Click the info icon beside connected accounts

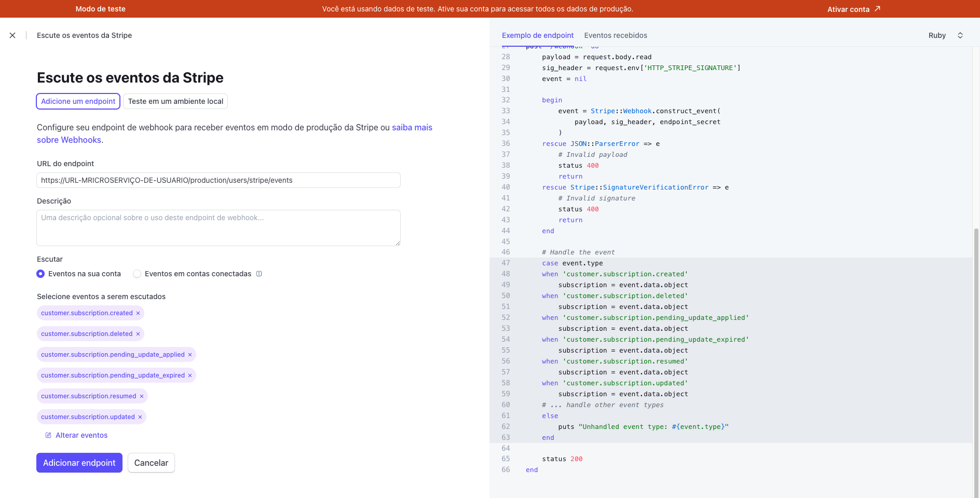pos(259,274)
